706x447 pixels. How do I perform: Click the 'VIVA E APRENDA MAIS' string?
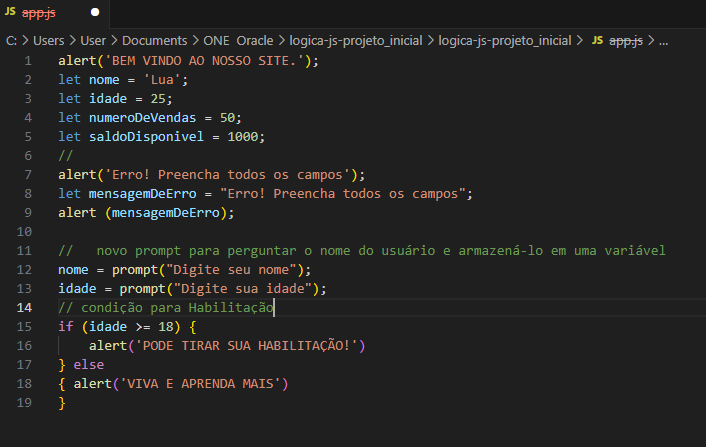click(200, 384)
